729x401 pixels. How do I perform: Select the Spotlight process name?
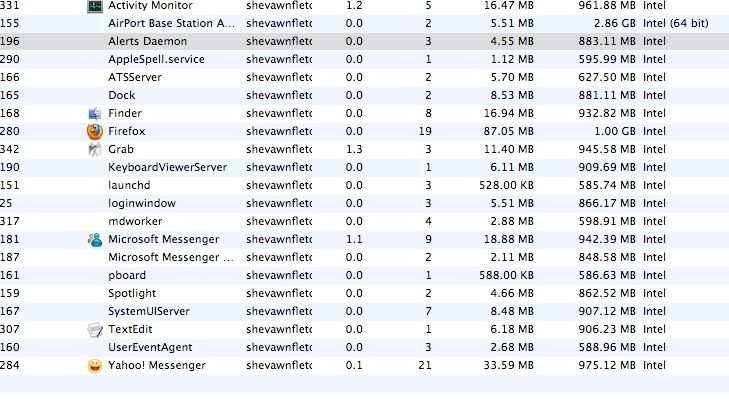132,293
